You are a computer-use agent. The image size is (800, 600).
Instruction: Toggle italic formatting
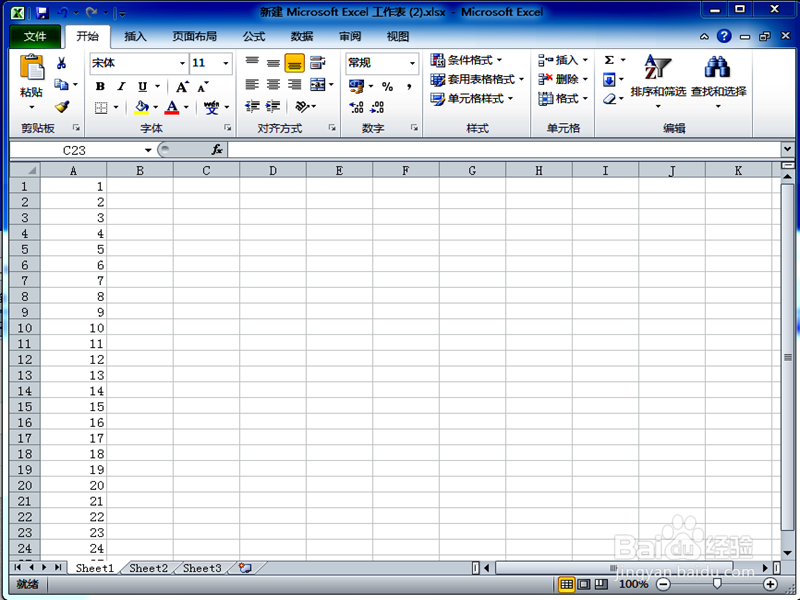121,87
